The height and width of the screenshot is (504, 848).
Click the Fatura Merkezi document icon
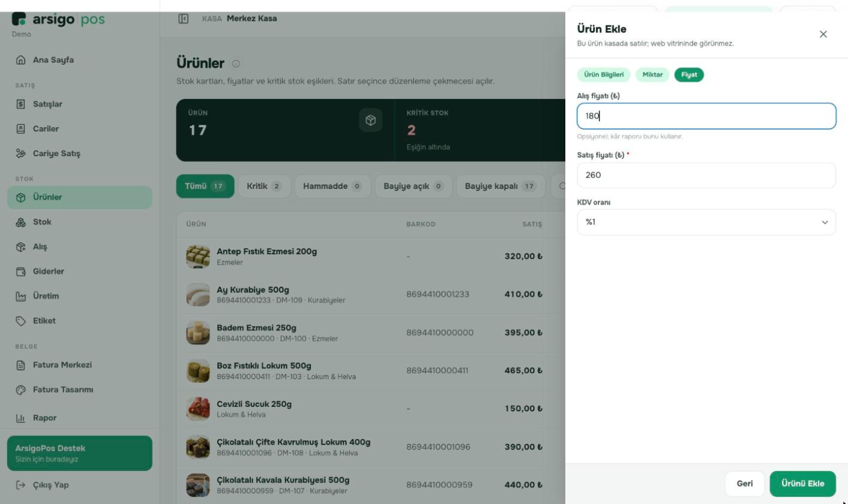(21, 365)
